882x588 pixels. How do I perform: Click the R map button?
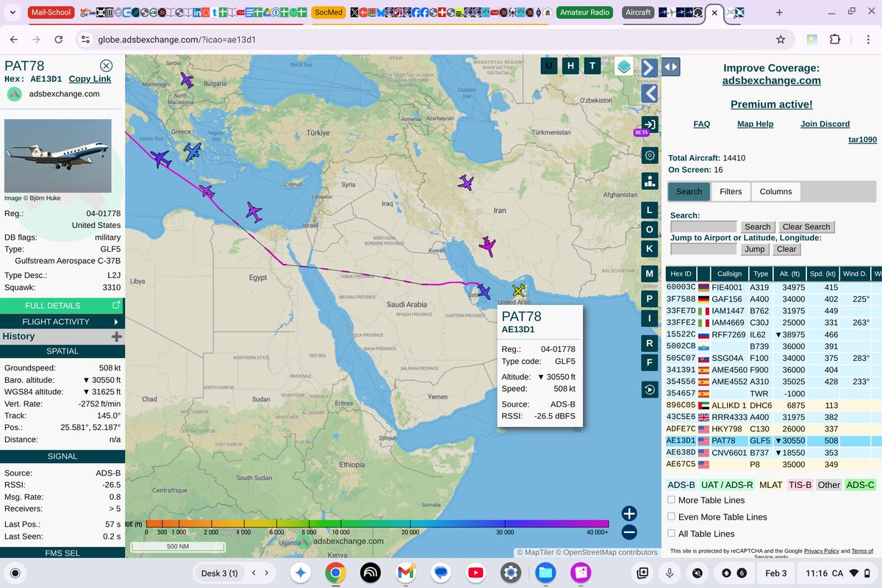click(649, 343)
